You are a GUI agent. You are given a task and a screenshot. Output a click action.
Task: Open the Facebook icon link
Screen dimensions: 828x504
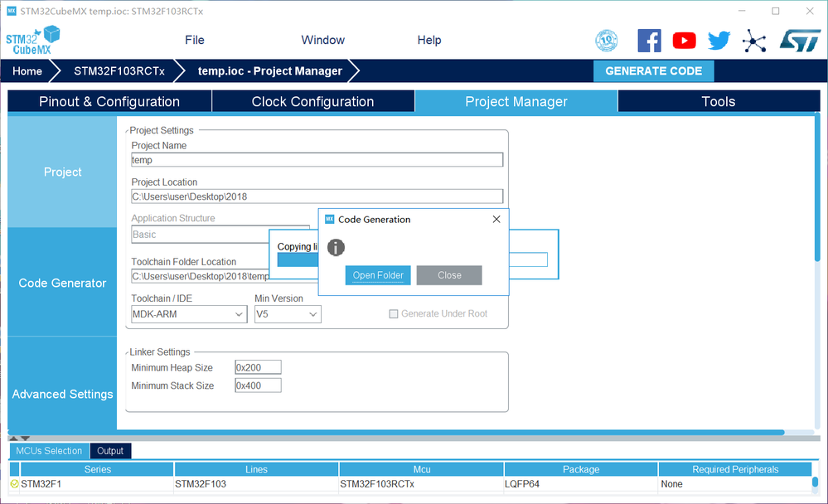tap(649, 41)
